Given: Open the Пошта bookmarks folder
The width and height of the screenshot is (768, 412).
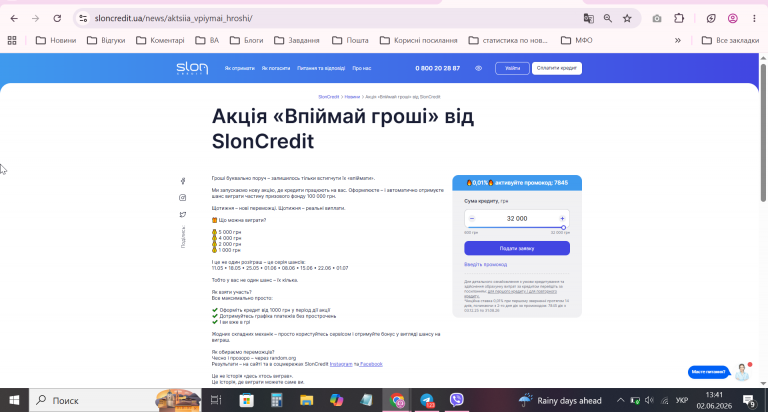Looking at the screenshot, I should tap(350, 40).
